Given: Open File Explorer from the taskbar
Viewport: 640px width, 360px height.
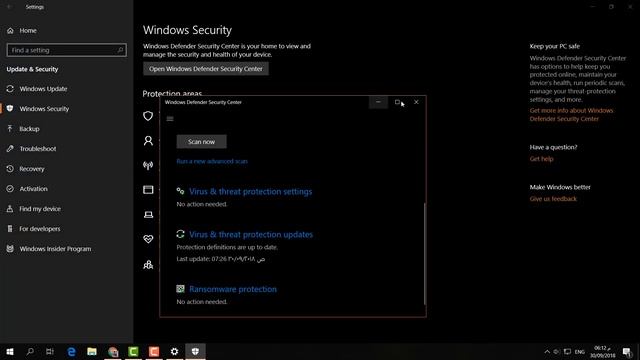Looking at the screenshot, I should click(92, 351).
